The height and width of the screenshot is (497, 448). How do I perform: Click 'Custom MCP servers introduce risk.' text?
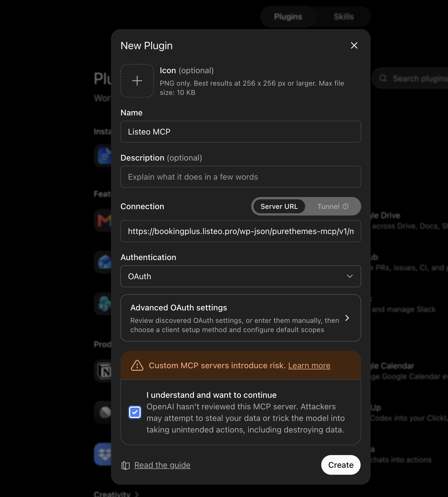[217, 365]
